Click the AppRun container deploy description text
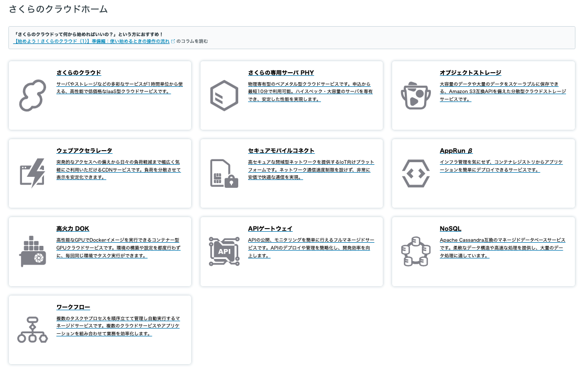Image resolution: width=588 pixels, height=384 pixels. click(501, 166)
